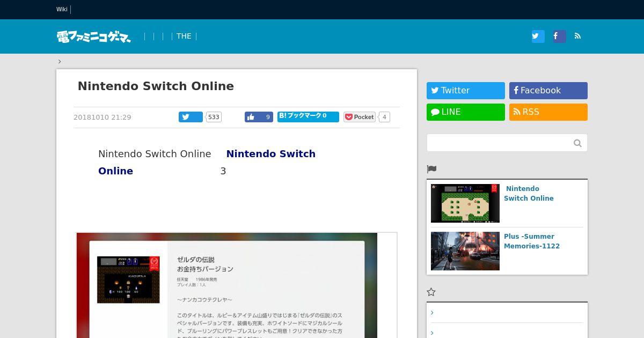The height and width of the screenshot is (338, 644).
Task: Share article via Twitter tweet button
Action: point(191,117)
